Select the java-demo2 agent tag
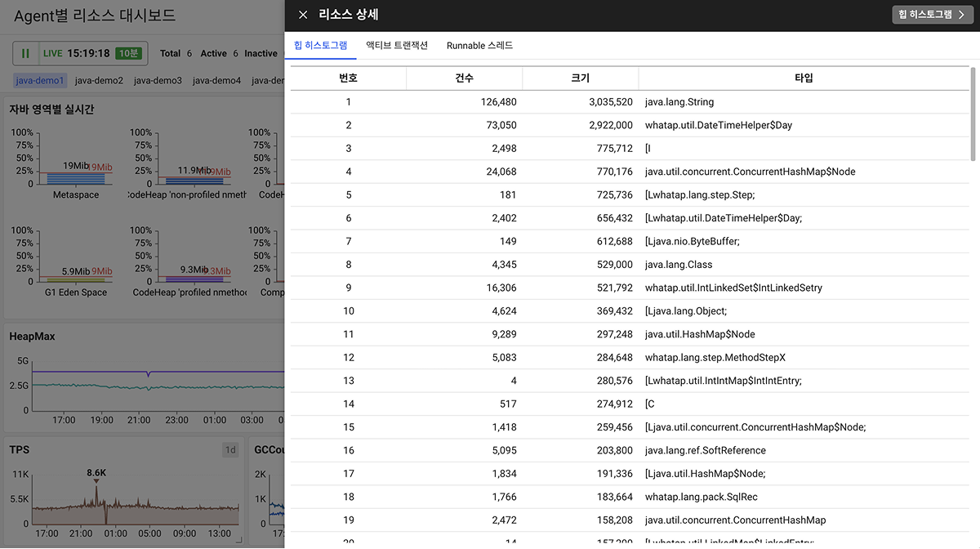The height and width of the screenshot is (549, 980). pos(99,81)
